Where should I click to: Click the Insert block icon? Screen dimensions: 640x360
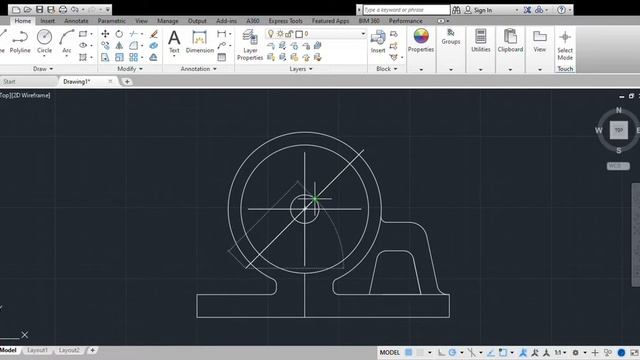click(378, 41)
